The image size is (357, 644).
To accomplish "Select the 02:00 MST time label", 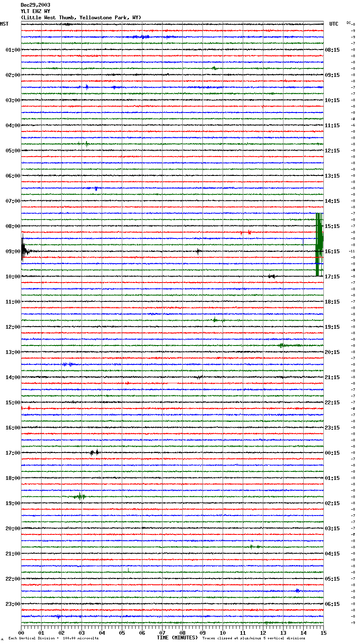I will coord(13,75).
